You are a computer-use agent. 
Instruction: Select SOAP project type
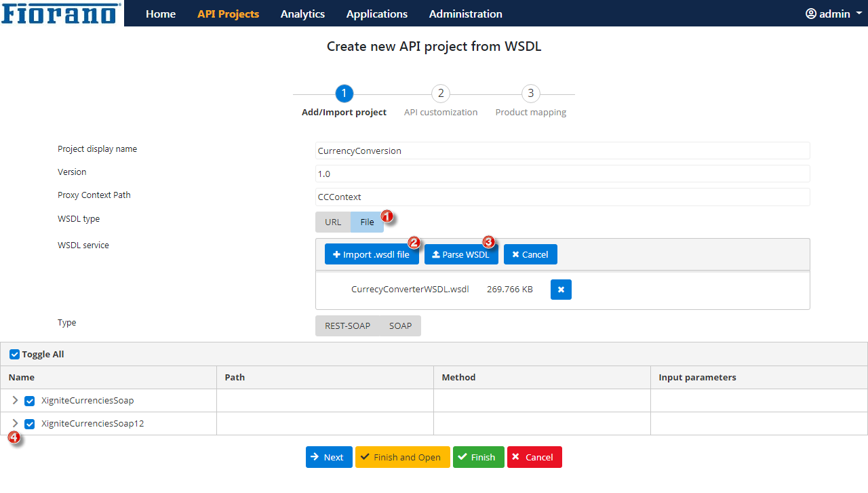[x=400, y=326]
